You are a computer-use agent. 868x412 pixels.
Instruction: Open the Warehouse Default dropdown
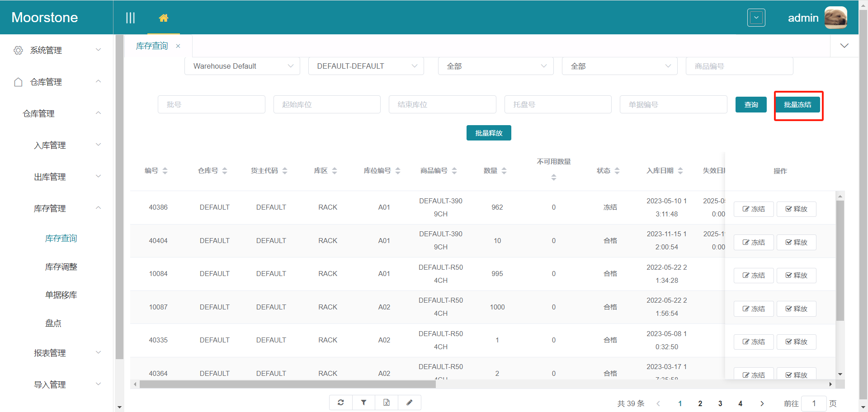click(242, 66)
